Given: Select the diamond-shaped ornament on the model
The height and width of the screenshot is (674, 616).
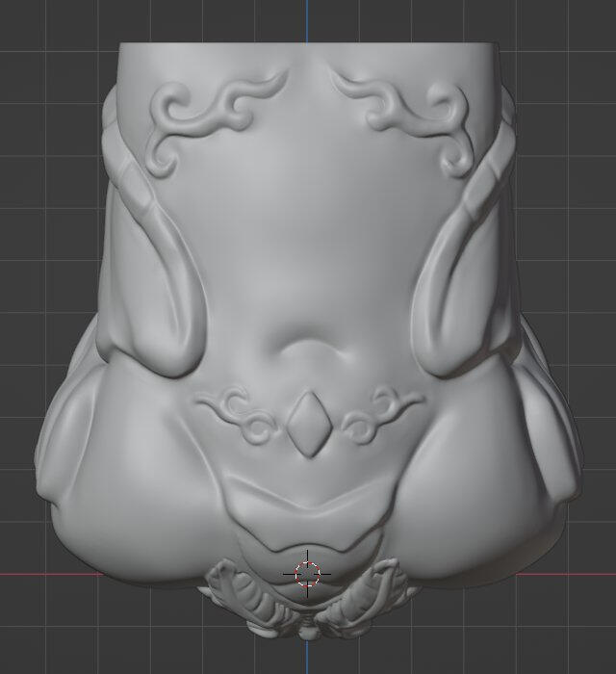Looking at the screenshot, I should [x=307, y=422].
